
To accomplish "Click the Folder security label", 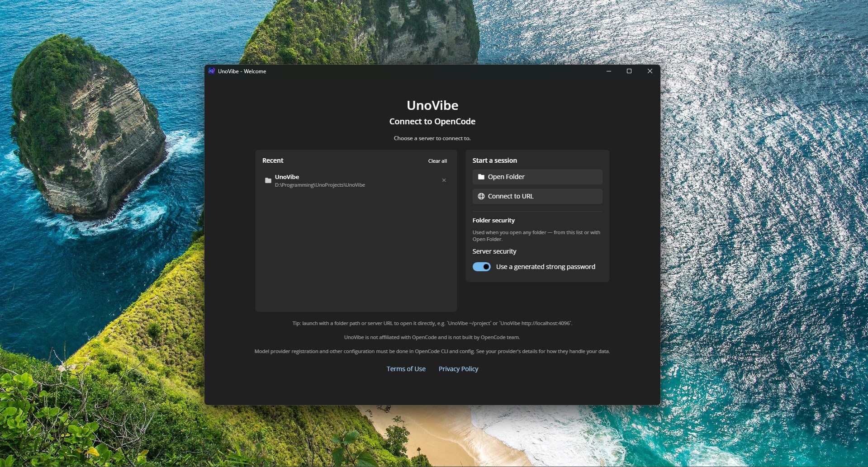I will pyautogui.click(x=493, y=220).
